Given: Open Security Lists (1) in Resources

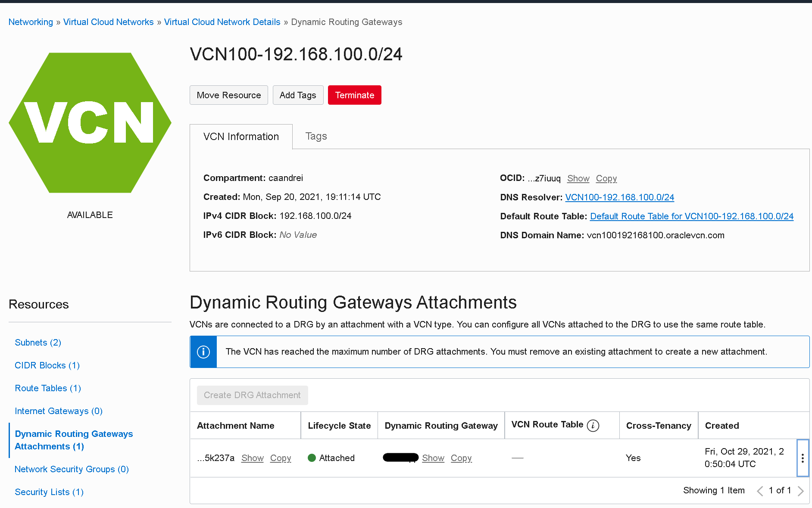Looking at the screenshot, I should 49,492.
